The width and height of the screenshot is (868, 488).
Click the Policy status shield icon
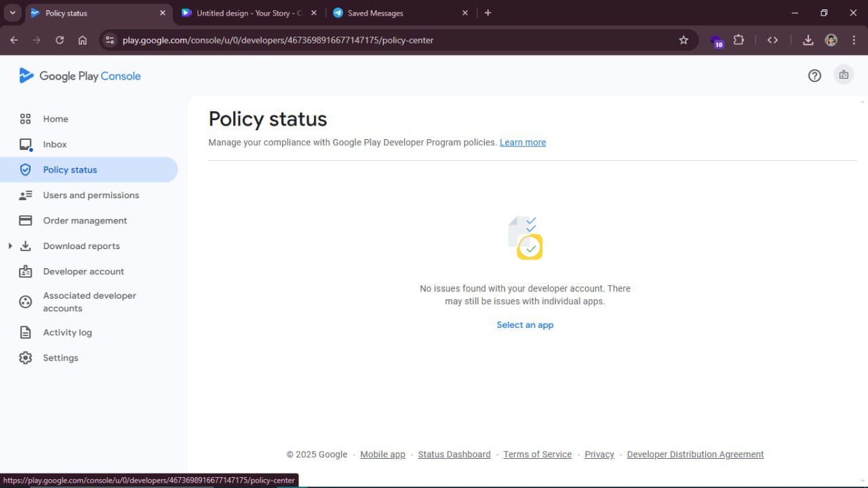(26, 170)
